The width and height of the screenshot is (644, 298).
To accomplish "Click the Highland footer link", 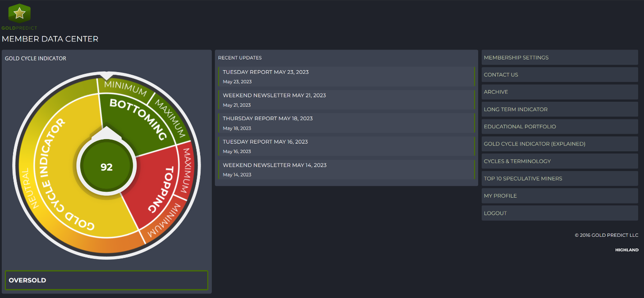I will pyautogui.click(x=626, y=250).
